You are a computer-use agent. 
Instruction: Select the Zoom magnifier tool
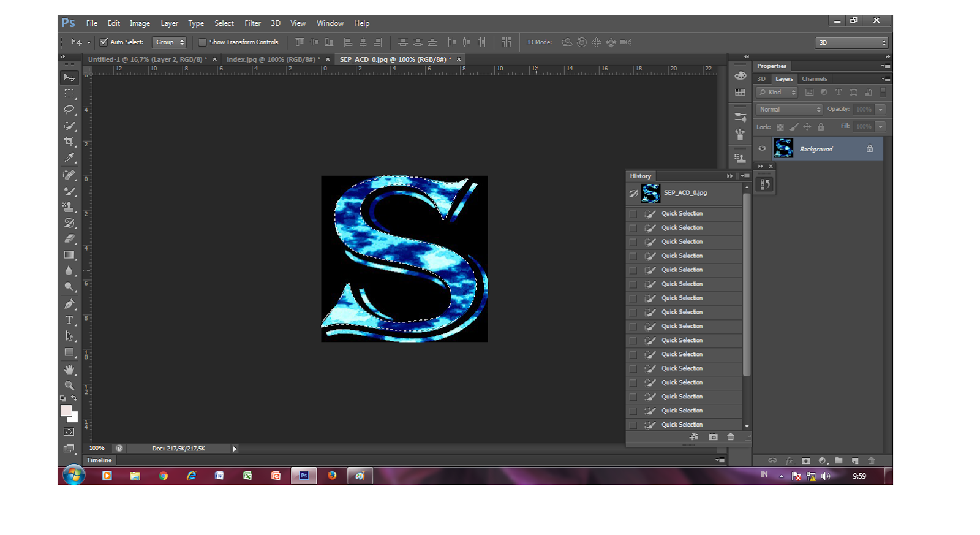69,386
